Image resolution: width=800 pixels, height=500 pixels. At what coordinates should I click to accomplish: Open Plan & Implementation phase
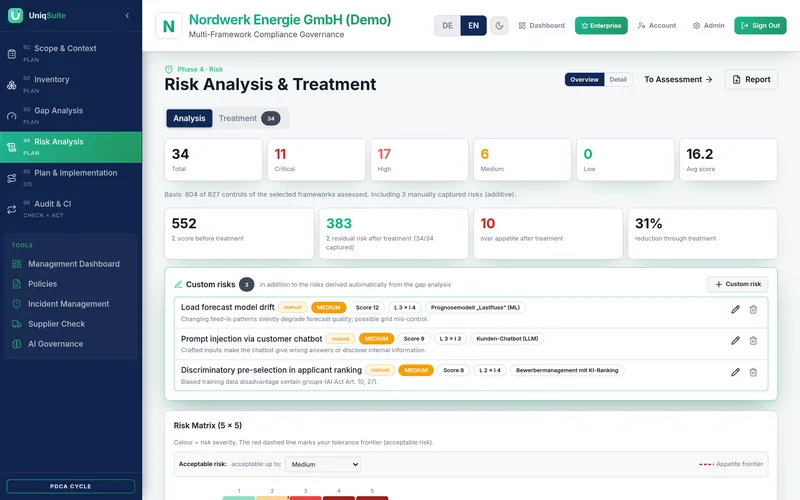71,178
